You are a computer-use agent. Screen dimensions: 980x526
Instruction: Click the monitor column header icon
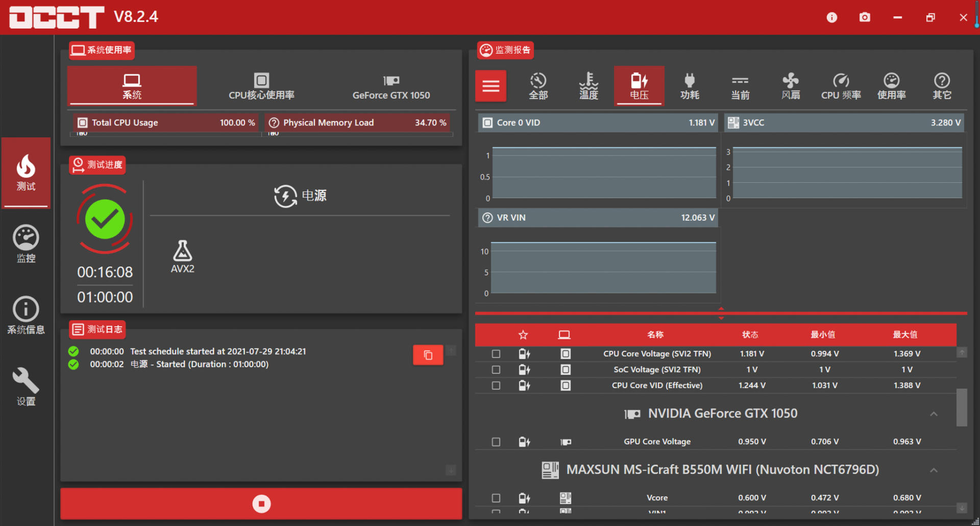[x=564, y=335]
